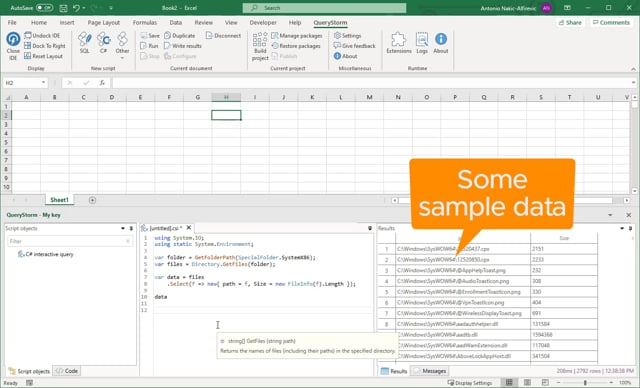Toggle the AutoSave switch
Screen dimensions: 640x388
tap(44, 8)
